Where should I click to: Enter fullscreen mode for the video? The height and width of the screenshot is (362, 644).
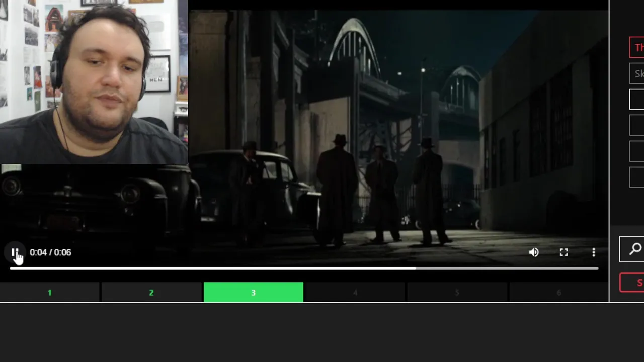pos(563,252)
